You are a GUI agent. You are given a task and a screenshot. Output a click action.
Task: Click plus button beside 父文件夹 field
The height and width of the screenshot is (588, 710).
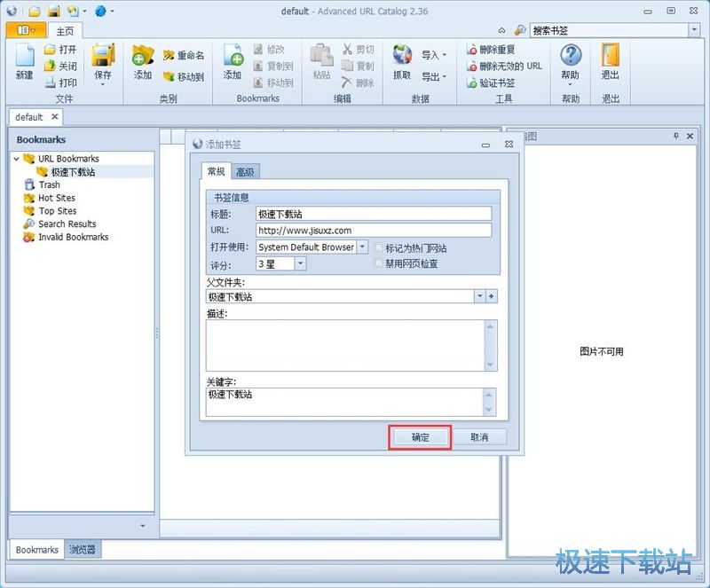492,296
